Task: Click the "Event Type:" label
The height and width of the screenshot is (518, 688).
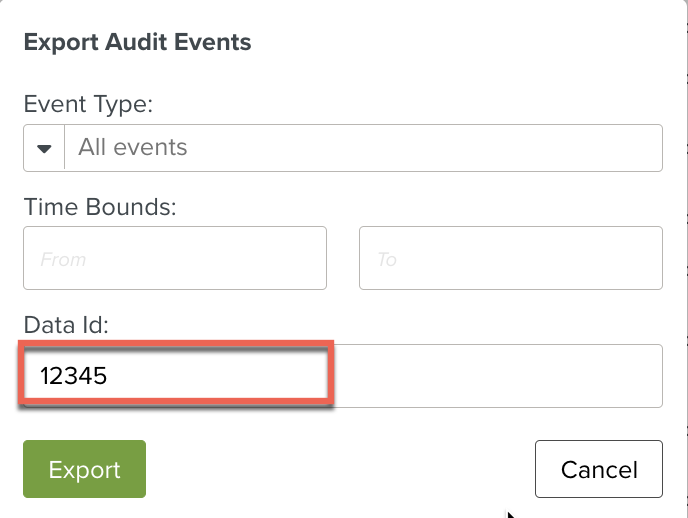Action: coord(86,104)
